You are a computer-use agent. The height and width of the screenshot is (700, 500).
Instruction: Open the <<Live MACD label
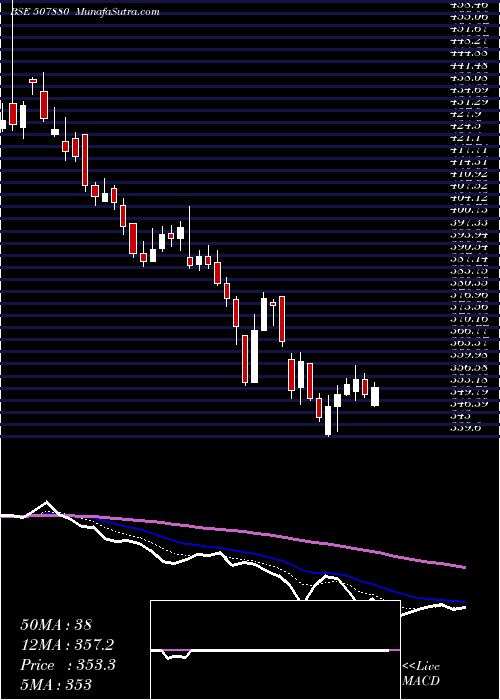[x=421, y=674]
